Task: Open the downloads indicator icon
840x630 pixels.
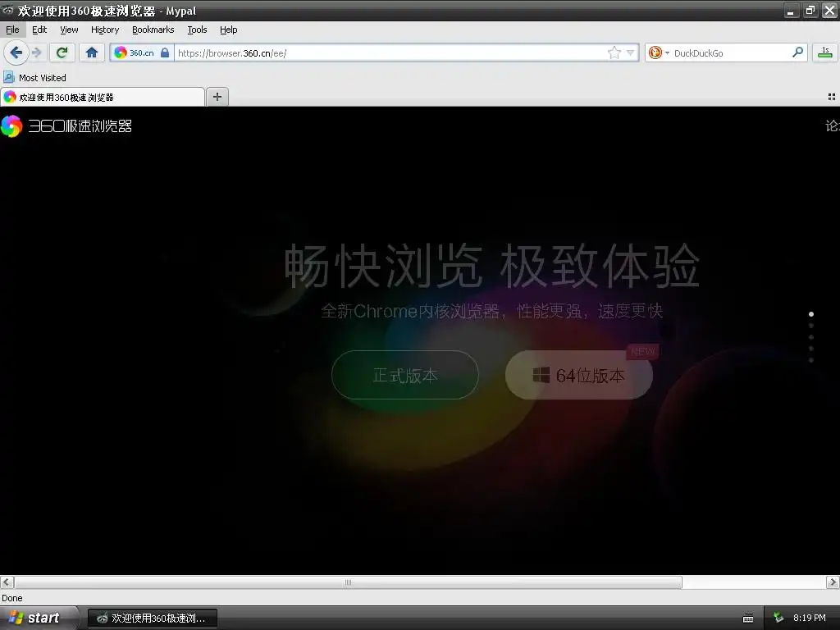Action: (825, 52)
